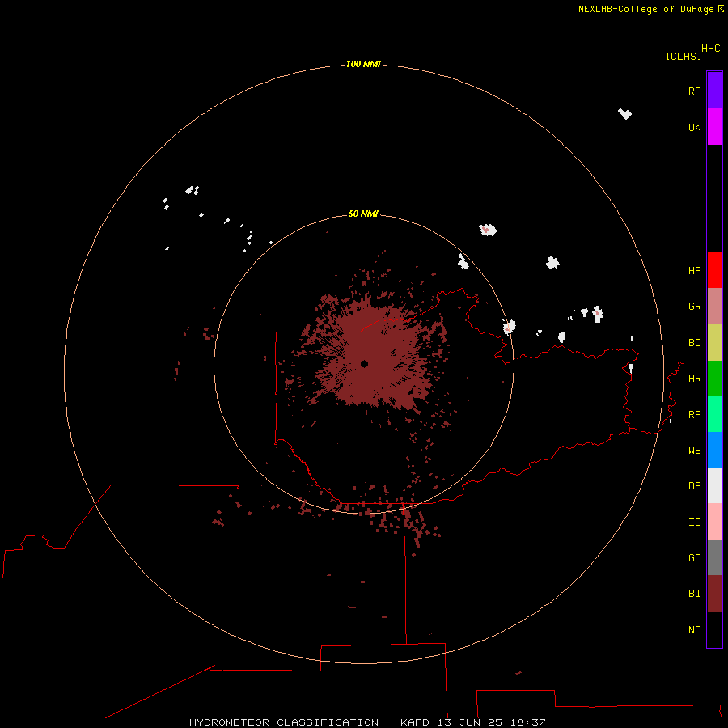Click the KAPD station identifier
Screen dimensions: 728x728
pyautogui.click(x=415, y=722)
